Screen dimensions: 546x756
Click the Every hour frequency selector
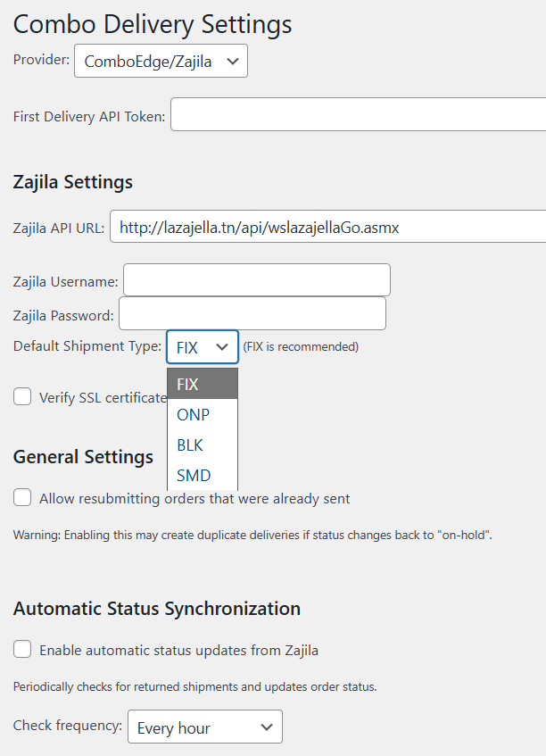coord(204,726)
